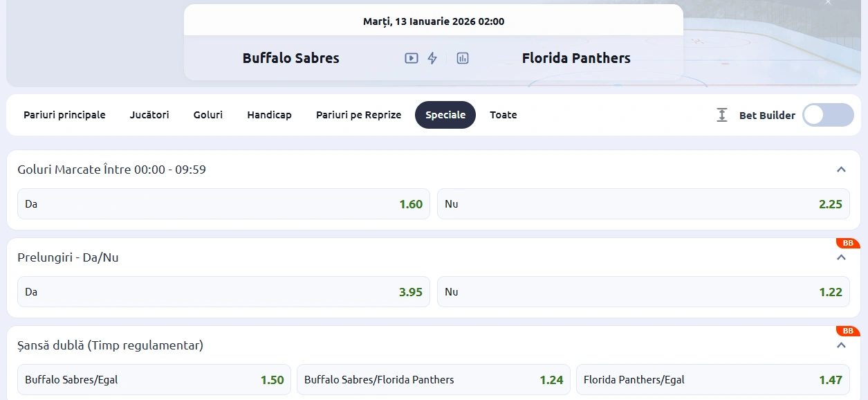Collapse the Goluri Marcate Între 00:00 - 09:59 section

tap(841, 169)
